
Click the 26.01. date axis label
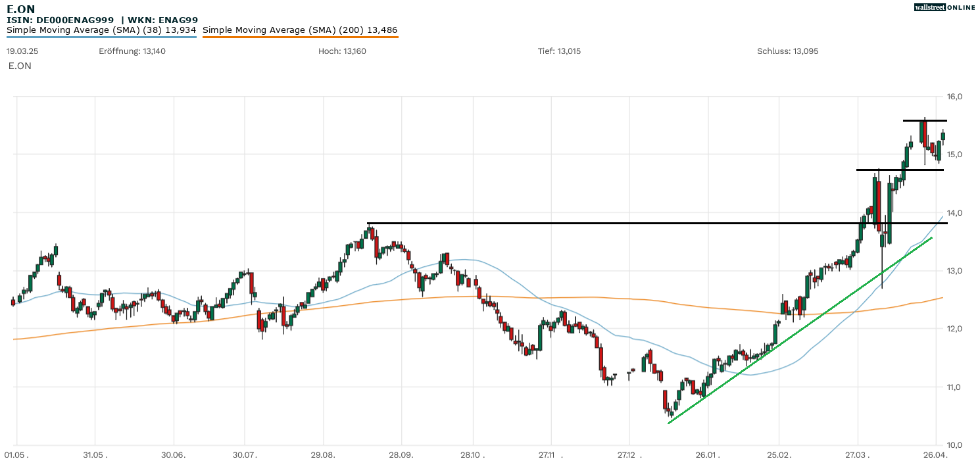[x=708, y=454]
